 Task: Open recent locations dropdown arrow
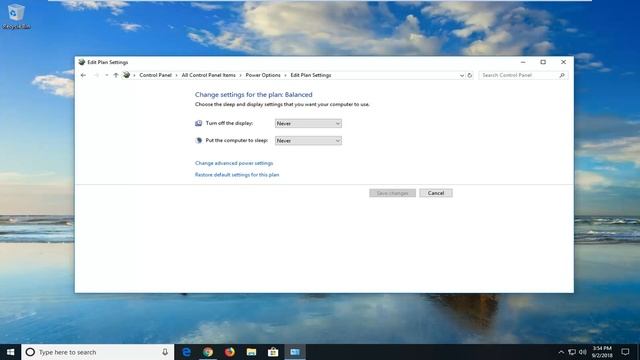107,75
